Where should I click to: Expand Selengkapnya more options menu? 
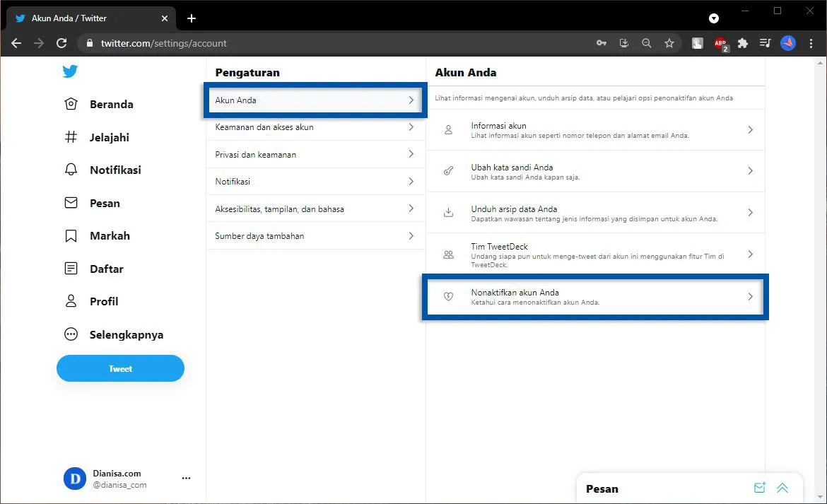click(71, 334)
